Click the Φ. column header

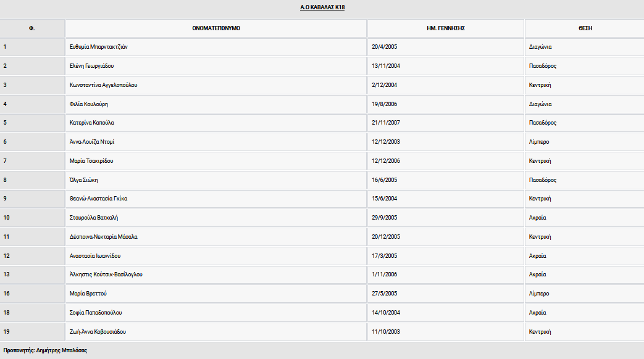31,28
